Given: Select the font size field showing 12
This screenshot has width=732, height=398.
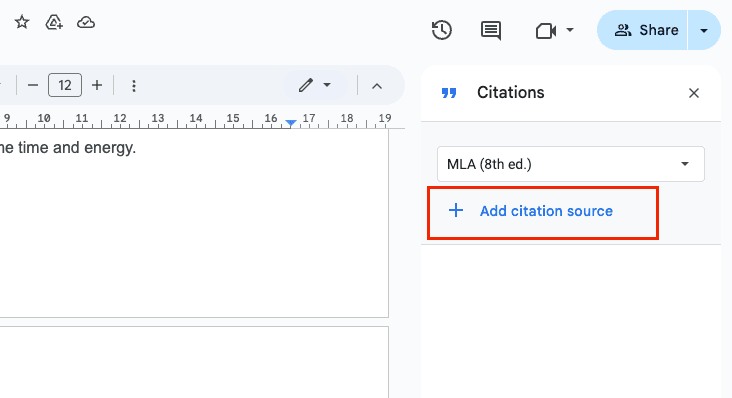Looking at the screenshot, I should pos(65,85).
